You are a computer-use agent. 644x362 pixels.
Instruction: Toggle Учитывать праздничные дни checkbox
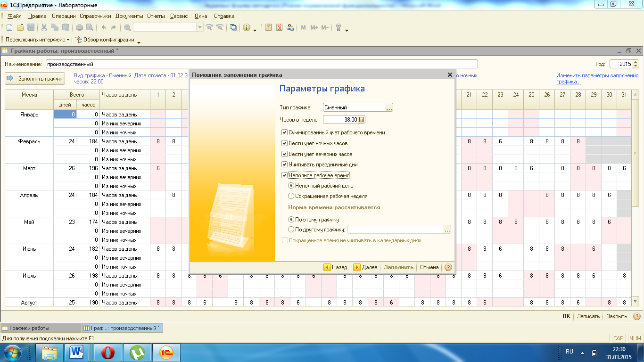(x=284, y=165)
